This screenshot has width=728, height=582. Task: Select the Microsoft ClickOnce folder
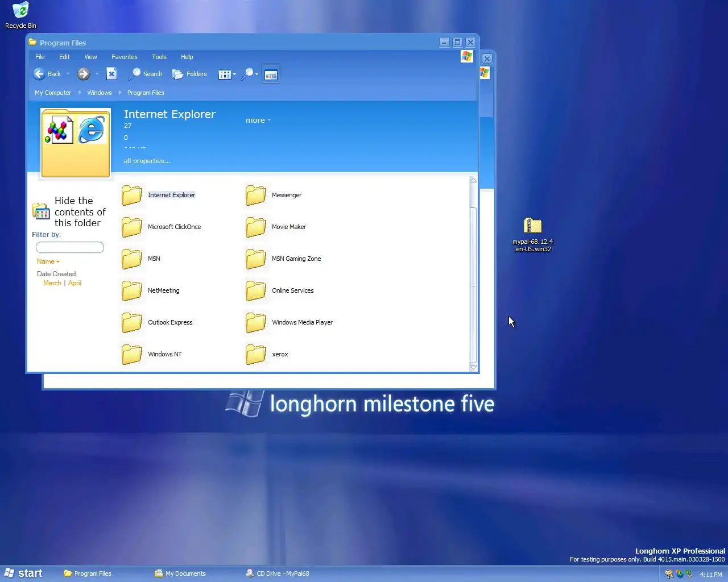132,227
